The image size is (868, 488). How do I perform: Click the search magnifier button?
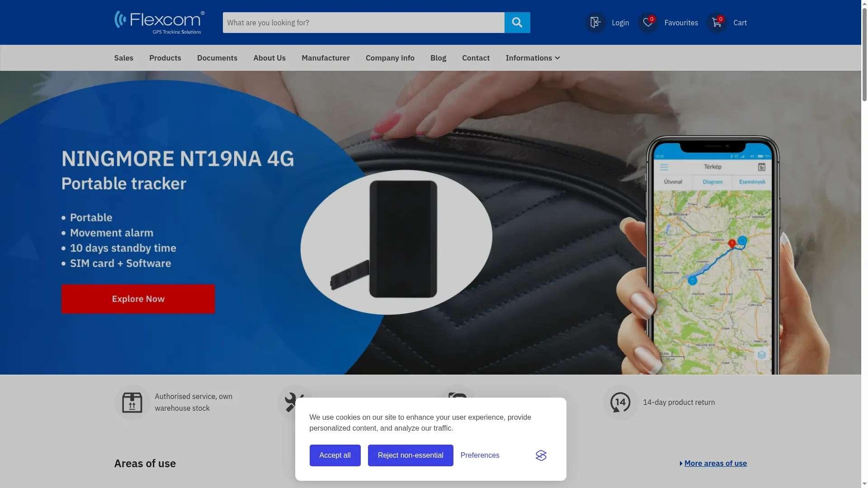(x=517, y=23)
